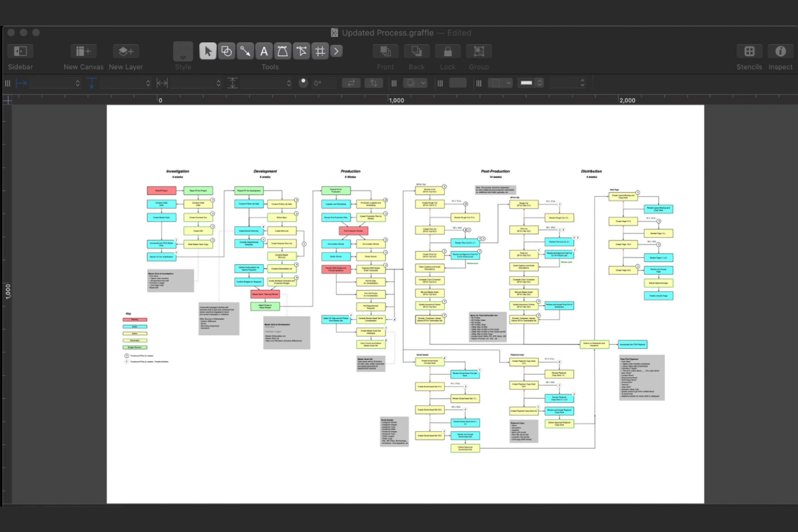
Task: Expand the hidden tools chevron
Action: point(337,51)
